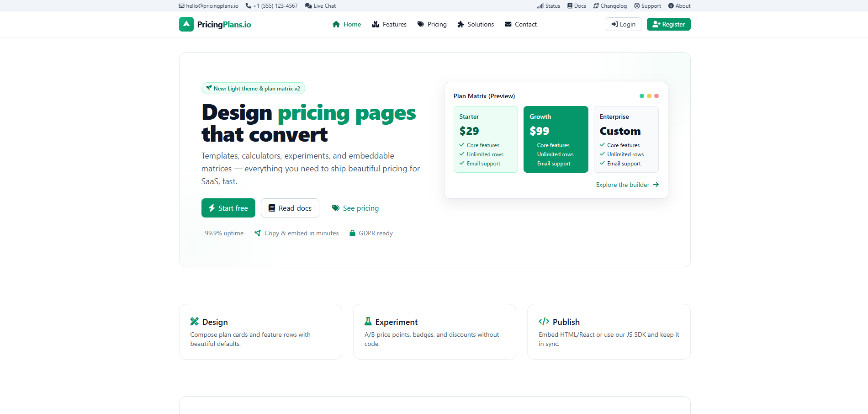Click the green dot in Plan Matrix header
The height and width of the screenshot is (414, 868).
[642, 96]
